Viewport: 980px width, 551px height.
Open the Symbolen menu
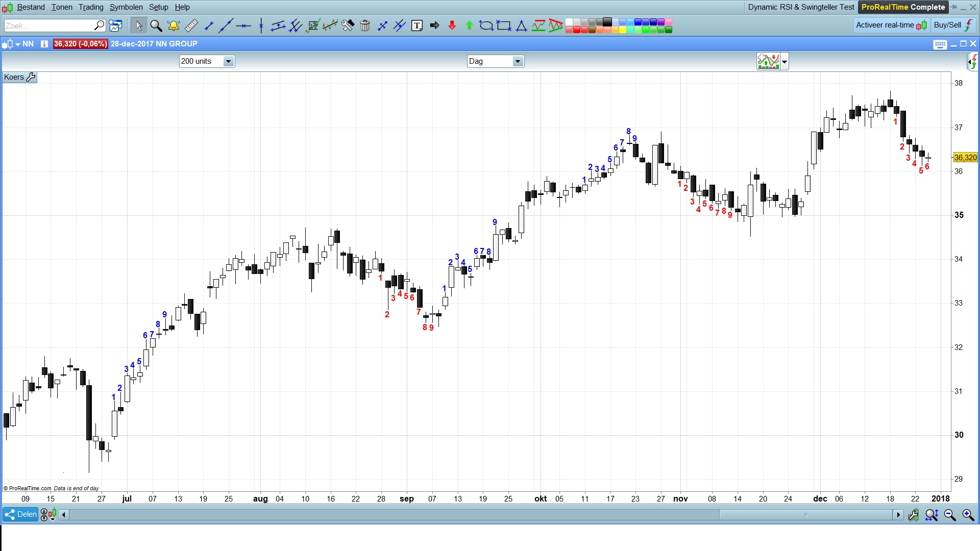point(126,7)
